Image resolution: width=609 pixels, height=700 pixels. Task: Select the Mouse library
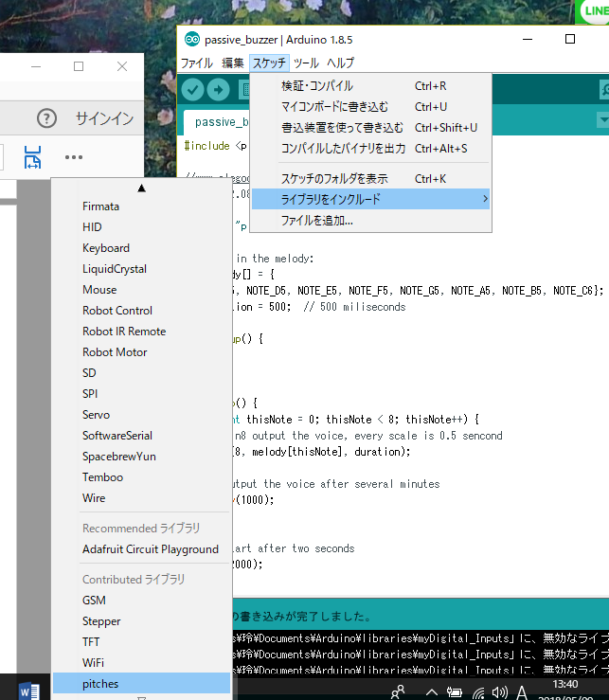point(141,290)
